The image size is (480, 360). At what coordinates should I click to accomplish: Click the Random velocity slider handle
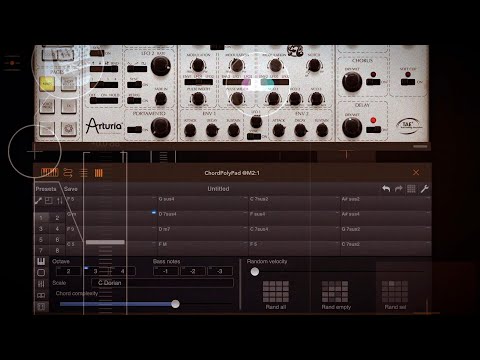point(255,272)
